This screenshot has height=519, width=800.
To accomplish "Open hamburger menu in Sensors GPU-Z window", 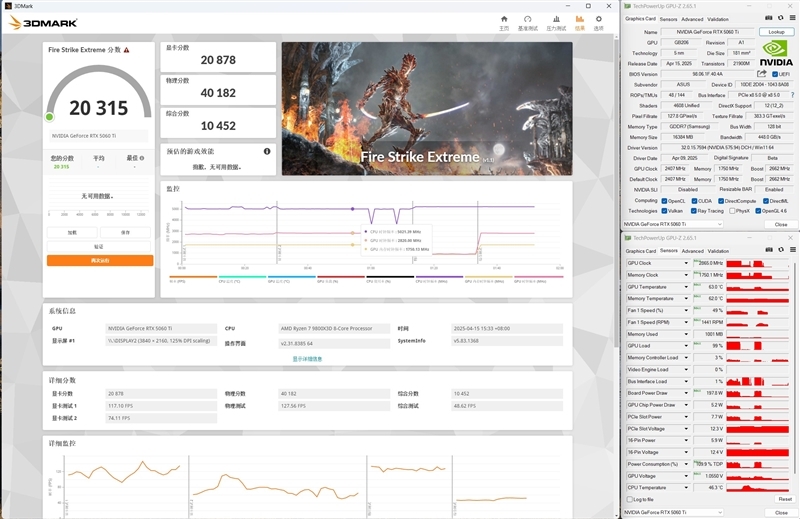I will pos(792,250).
